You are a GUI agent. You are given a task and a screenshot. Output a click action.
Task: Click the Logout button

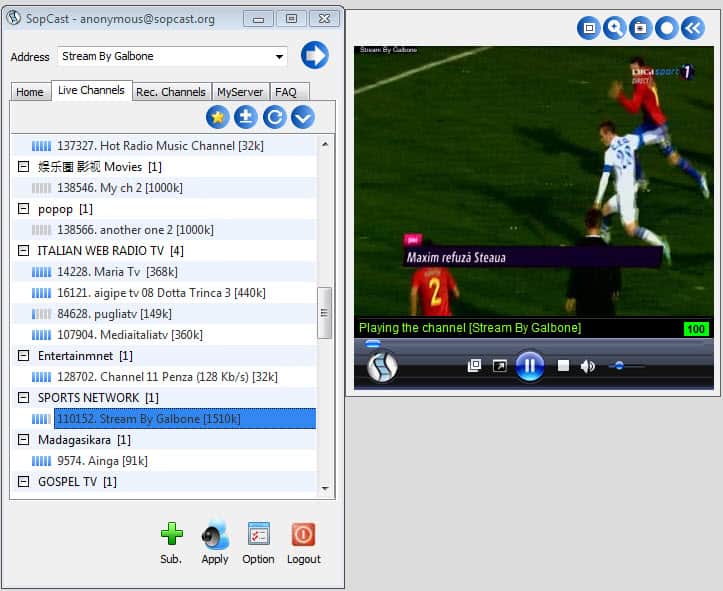(303, 535)
